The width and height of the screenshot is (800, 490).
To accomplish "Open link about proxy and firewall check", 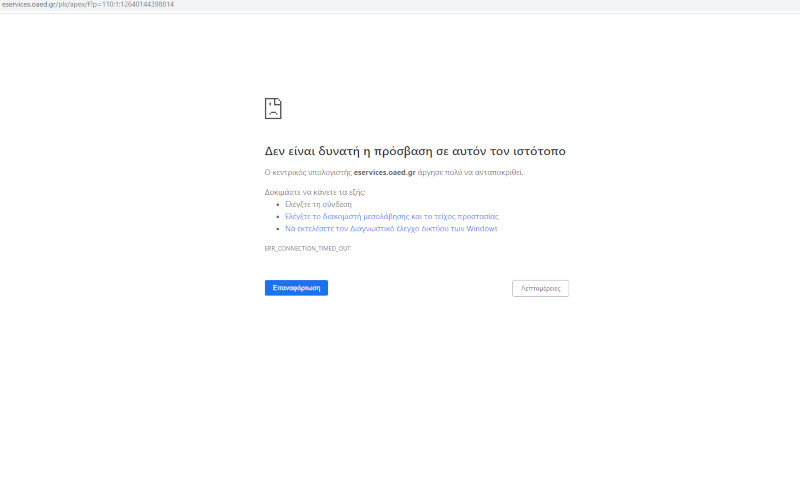I will [x=392, y=216].
